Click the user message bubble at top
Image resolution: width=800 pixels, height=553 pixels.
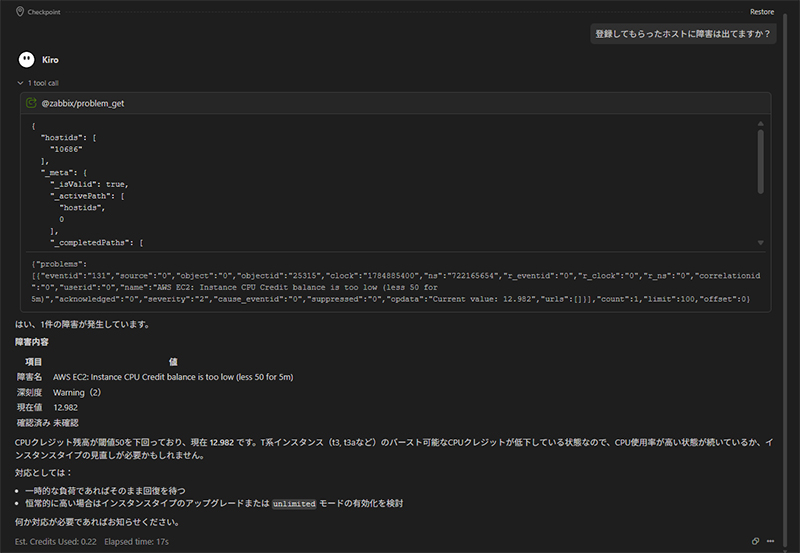click(x=683, y=34)
